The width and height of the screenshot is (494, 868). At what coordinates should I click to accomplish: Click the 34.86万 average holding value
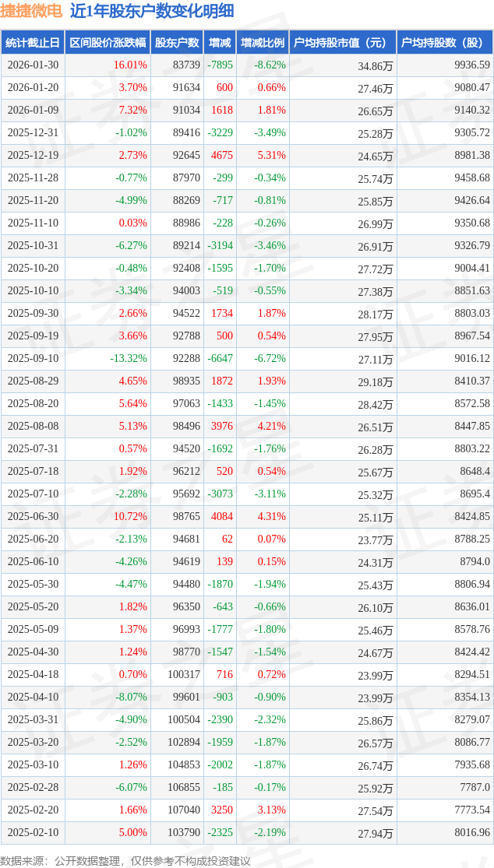pyautogui.click(x=375, y=66)
